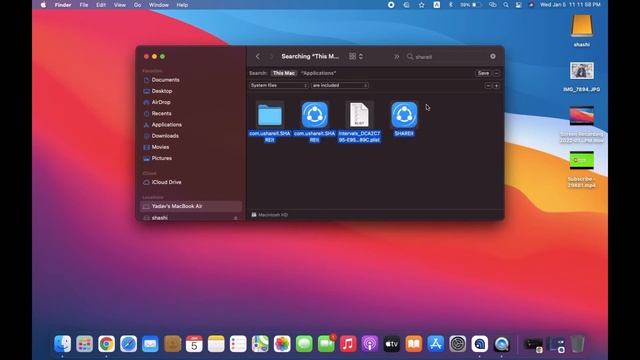Open the Finder menu
640x360 pixels.
point(63,5)
